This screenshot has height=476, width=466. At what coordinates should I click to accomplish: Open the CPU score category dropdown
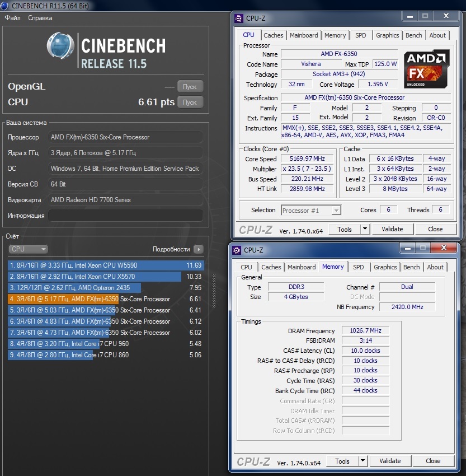click(28, 249)
